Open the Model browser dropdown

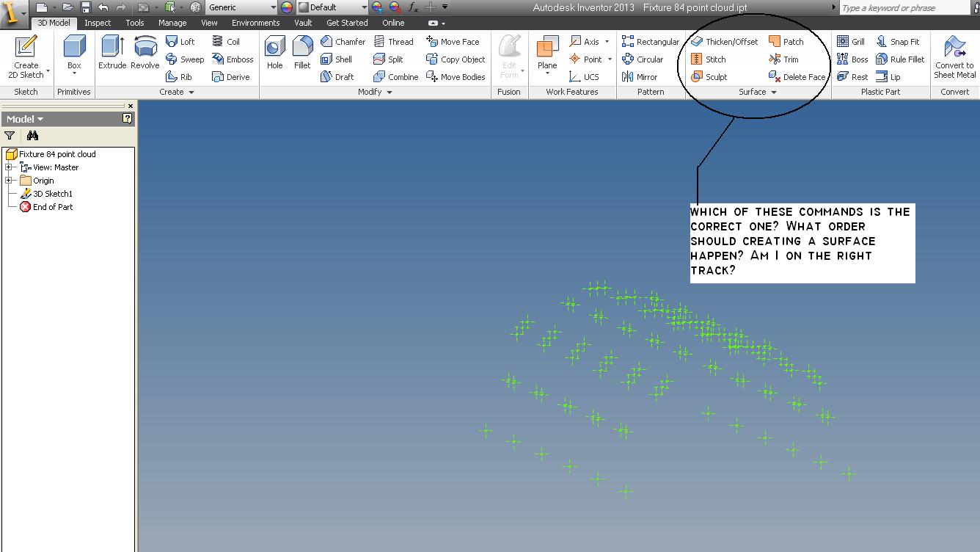40,119
